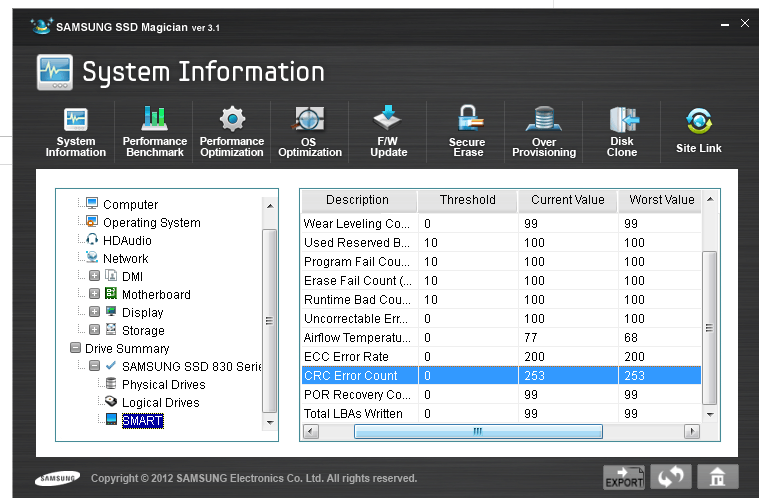This screenshot has height=498, width=759.
Task: Open the Performance Optimization section
Action: click(x=232, y=131)
